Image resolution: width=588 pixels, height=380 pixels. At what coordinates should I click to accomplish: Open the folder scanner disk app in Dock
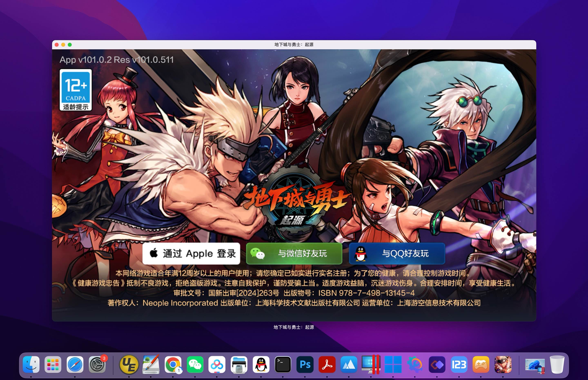(x=239, y=364)
